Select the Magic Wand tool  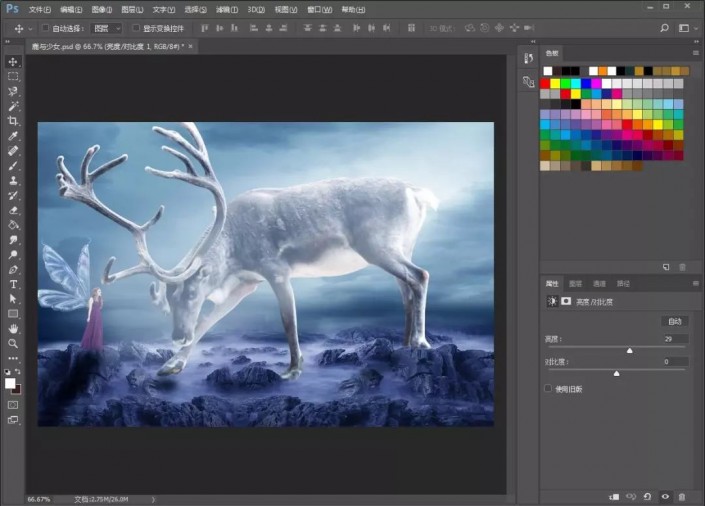click(x=13, y=106)
